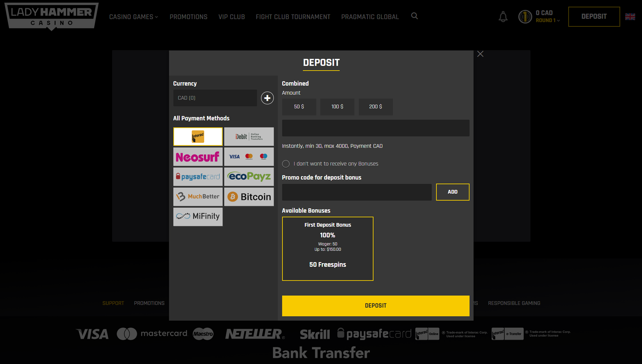
Task: Choose Bitcoin payment method
Action: pyautogui.click(x=249, y=197)
